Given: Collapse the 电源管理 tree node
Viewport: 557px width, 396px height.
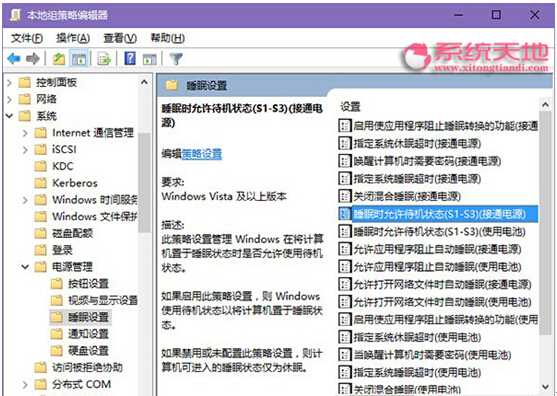Looking at the screenshot, I should tap(25, 267).
